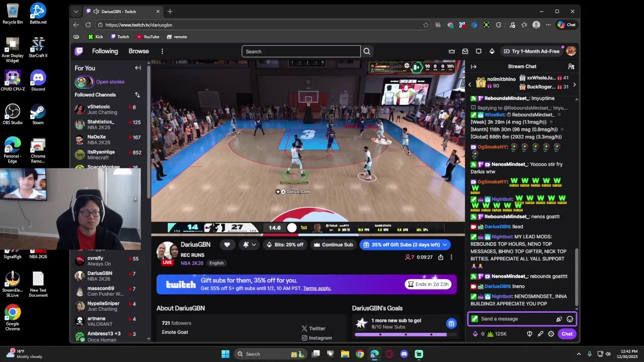Open the Whispers speech bubble icon
This screenshot has width=644, height=362.
coord(478,51)
